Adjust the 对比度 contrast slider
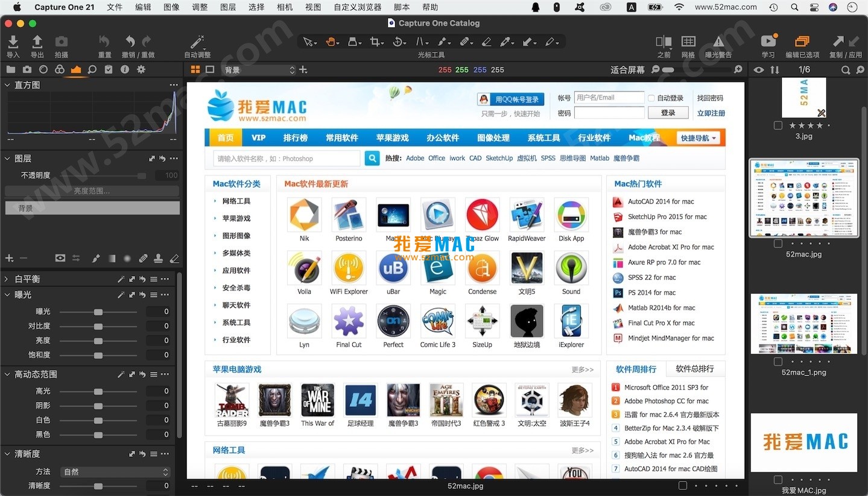 pos(98,326)
